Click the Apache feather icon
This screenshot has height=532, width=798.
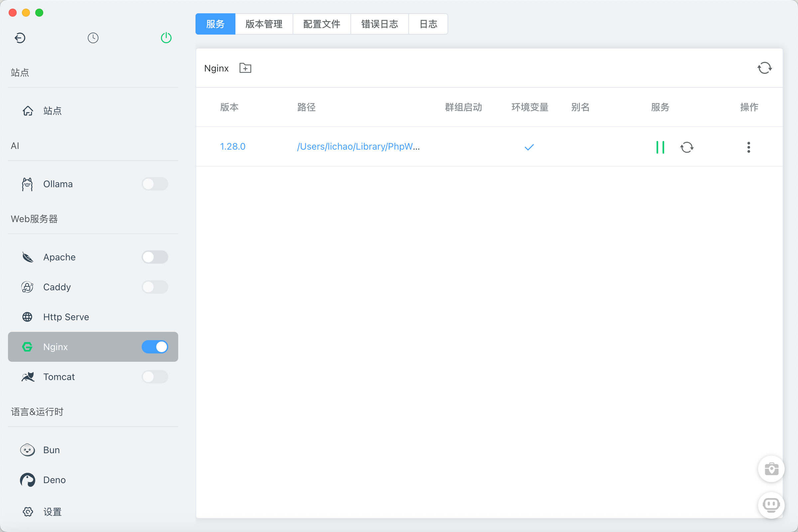[x=28, y=257]
